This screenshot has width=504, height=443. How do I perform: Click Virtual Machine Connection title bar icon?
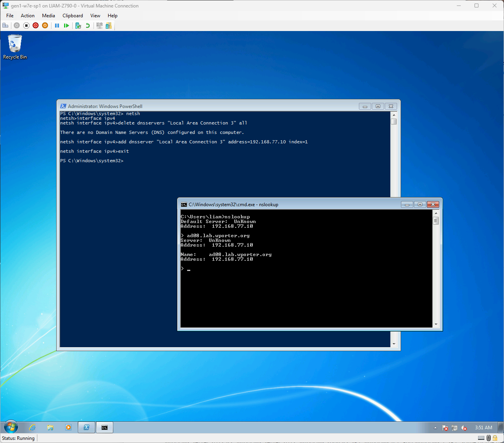coord(6,5)
